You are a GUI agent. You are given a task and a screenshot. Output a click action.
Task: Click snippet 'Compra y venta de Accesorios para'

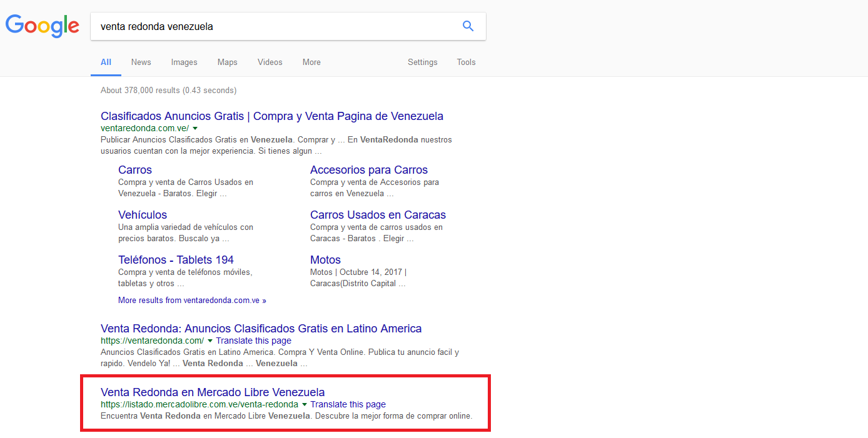pos(375,182)
